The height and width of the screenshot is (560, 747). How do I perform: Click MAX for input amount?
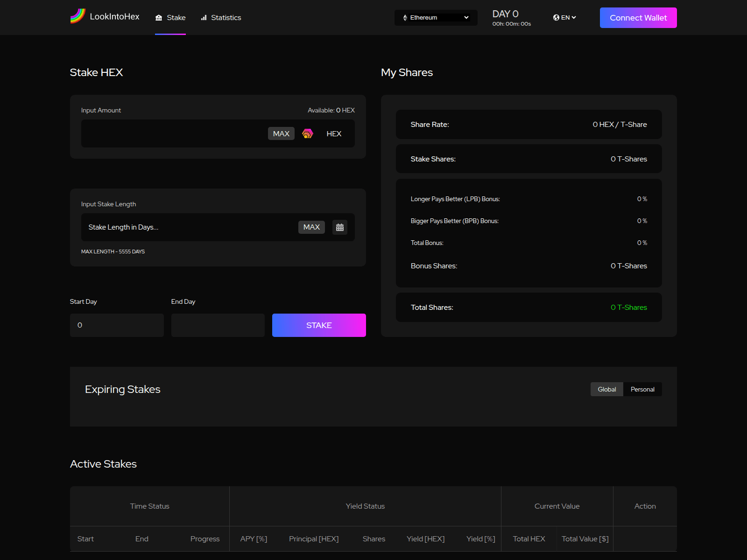281,133
